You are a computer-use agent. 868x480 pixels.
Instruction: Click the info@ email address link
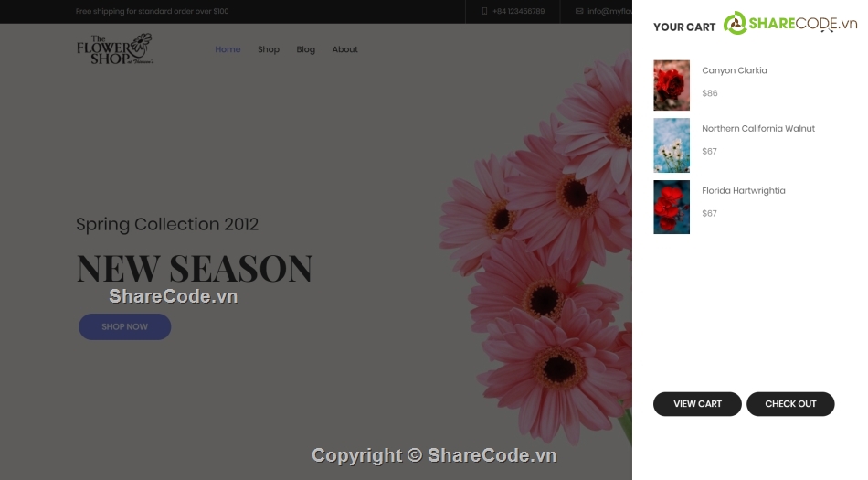609,11
